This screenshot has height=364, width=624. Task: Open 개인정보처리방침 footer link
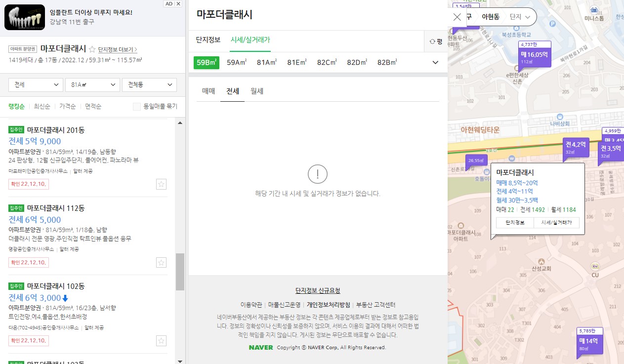(329, 305)
